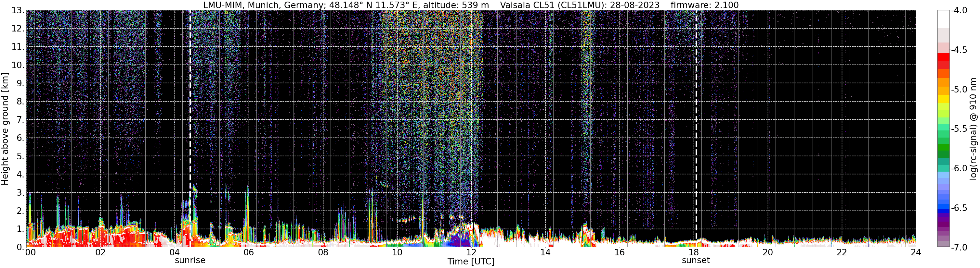
Task: Click the y-axis tick label '10.'
Action: [18, 65]
